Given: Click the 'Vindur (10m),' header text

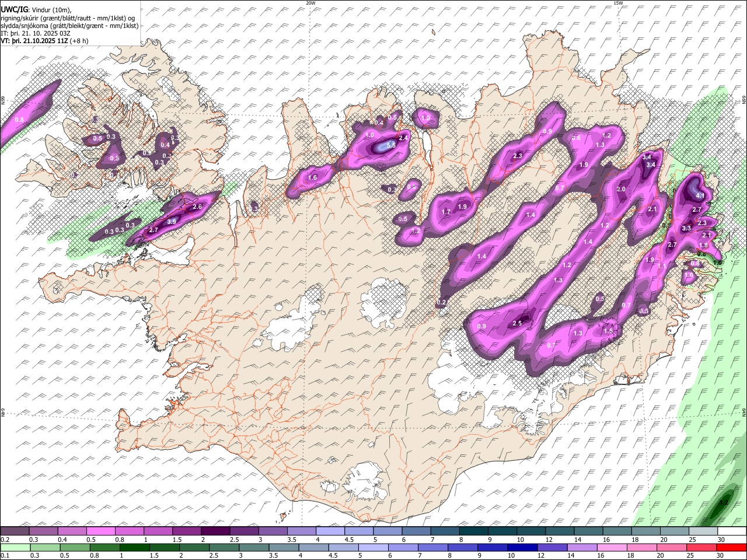Looking at the screenshot, I should click(x=51, y=10).
